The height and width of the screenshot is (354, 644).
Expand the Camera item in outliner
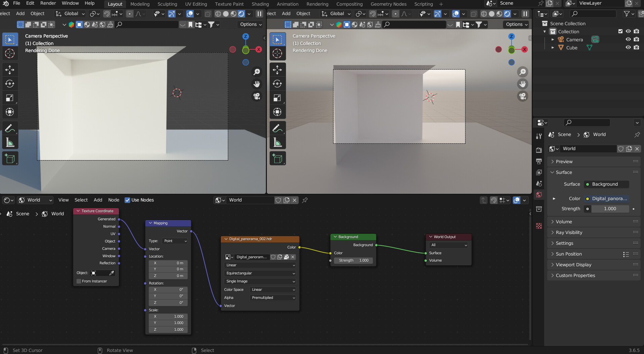click(x=553, y=40)
